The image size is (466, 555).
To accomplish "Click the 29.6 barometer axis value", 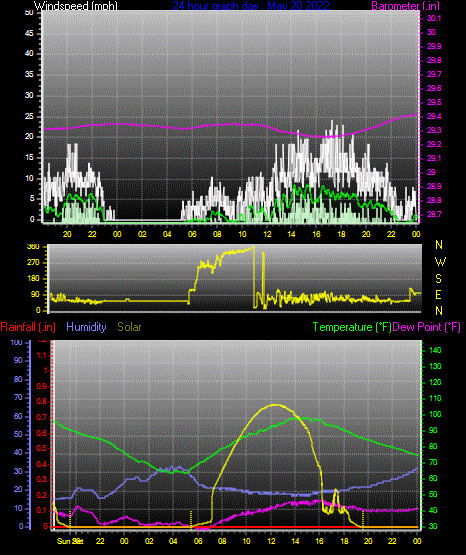I will pyautogui.click(x=434, y=88).
